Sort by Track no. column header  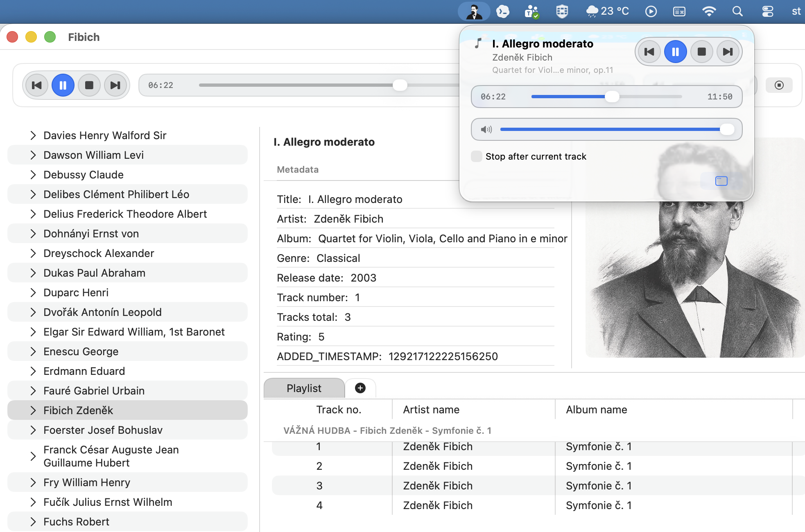pos(339,410)
